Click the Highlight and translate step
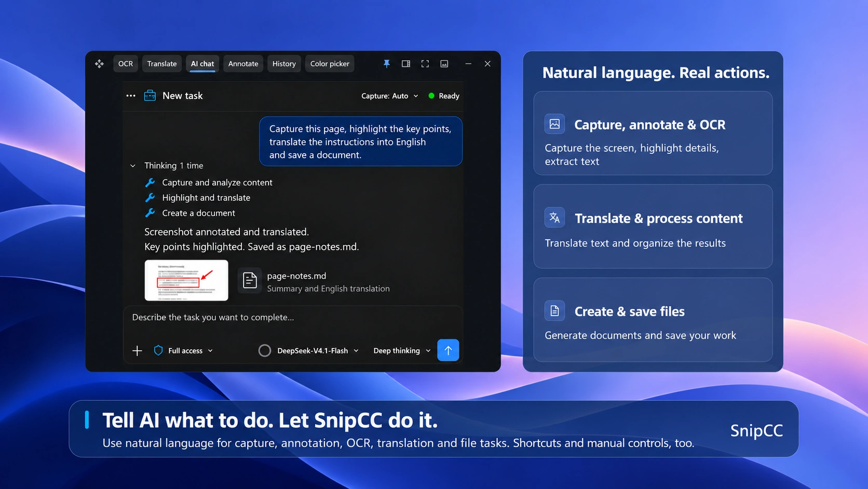Viewport: 868px width, 489px height. pyautogui.click(x=206, y=197)
